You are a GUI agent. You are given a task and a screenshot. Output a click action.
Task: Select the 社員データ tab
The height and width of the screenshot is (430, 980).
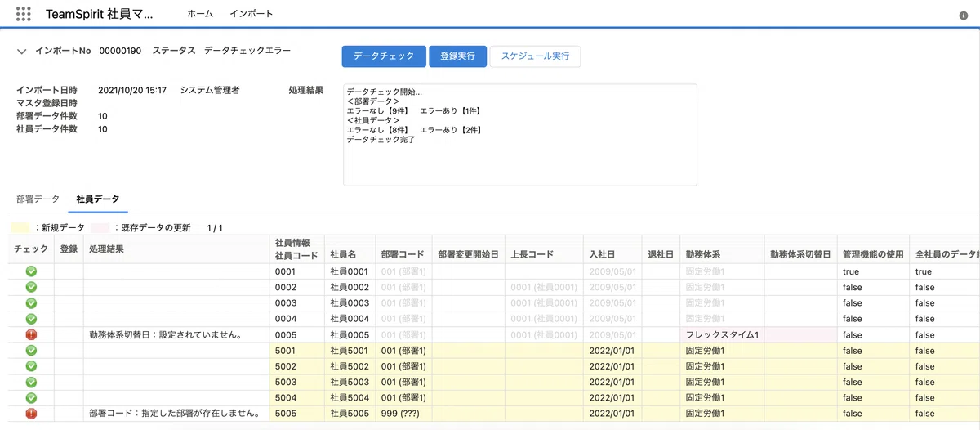[98, 199]
